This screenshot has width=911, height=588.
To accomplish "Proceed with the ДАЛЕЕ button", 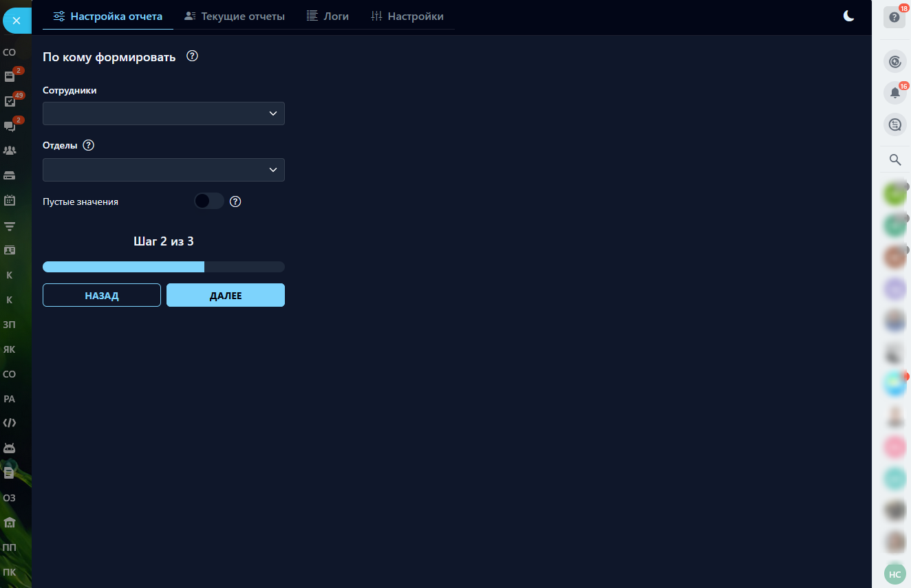I will coord(226,295).
